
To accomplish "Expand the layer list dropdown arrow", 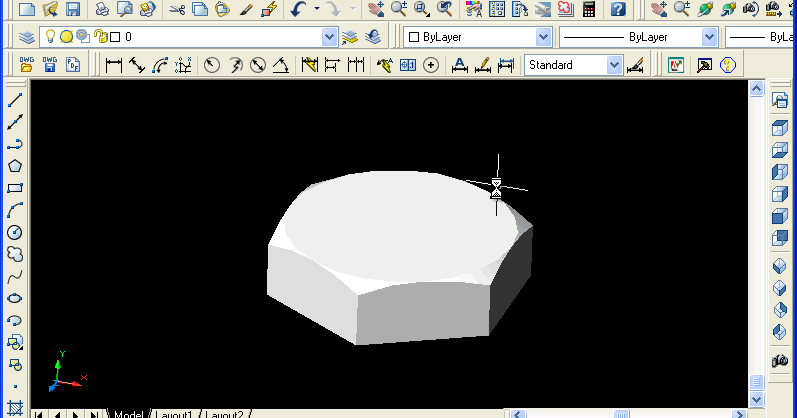I will (329, 37).
